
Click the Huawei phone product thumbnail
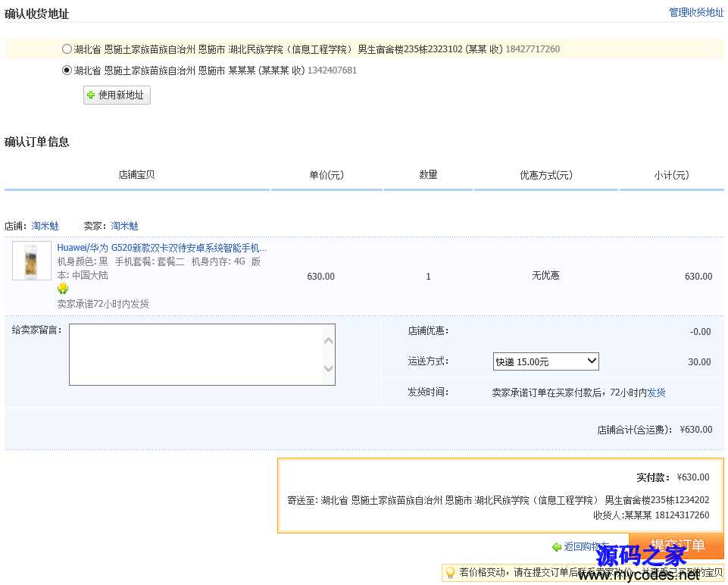[31, 261]
